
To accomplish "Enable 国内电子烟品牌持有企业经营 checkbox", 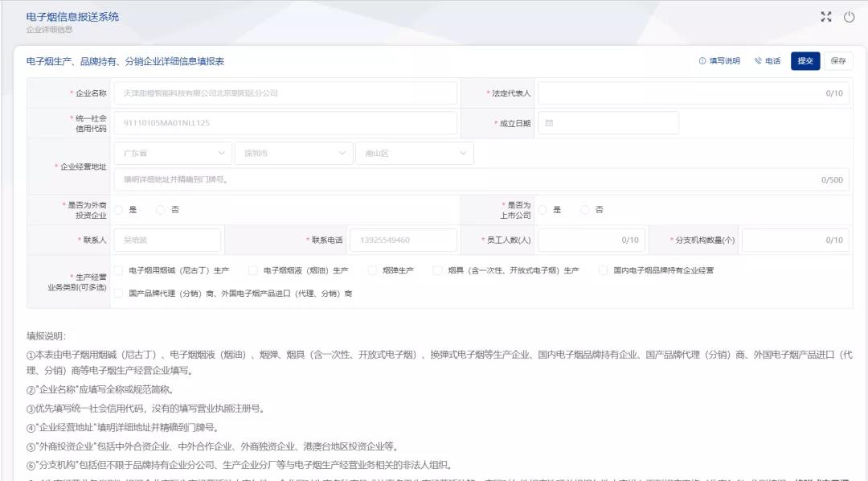I will click(605, 270).
